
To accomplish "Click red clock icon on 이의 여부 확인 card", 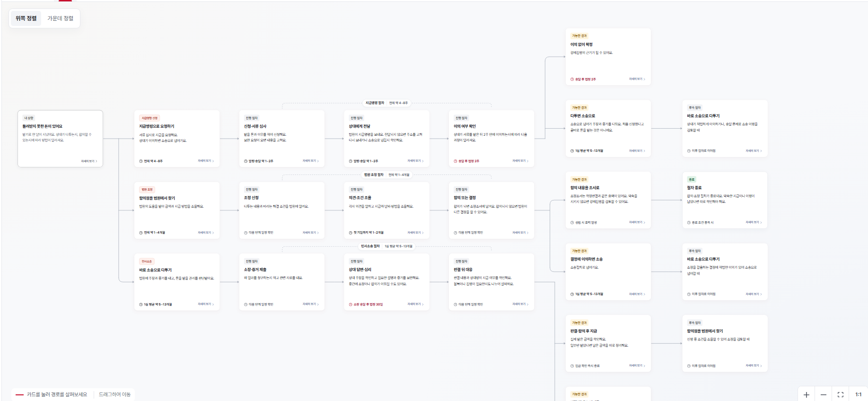I will click(x=456, y=161).
